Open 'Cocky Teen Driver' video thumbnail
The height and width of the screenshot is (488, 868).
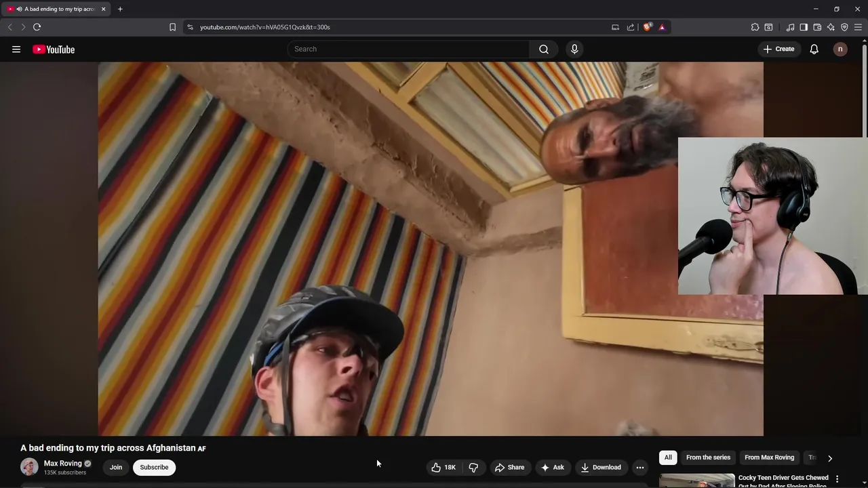(x=696, y=481)
